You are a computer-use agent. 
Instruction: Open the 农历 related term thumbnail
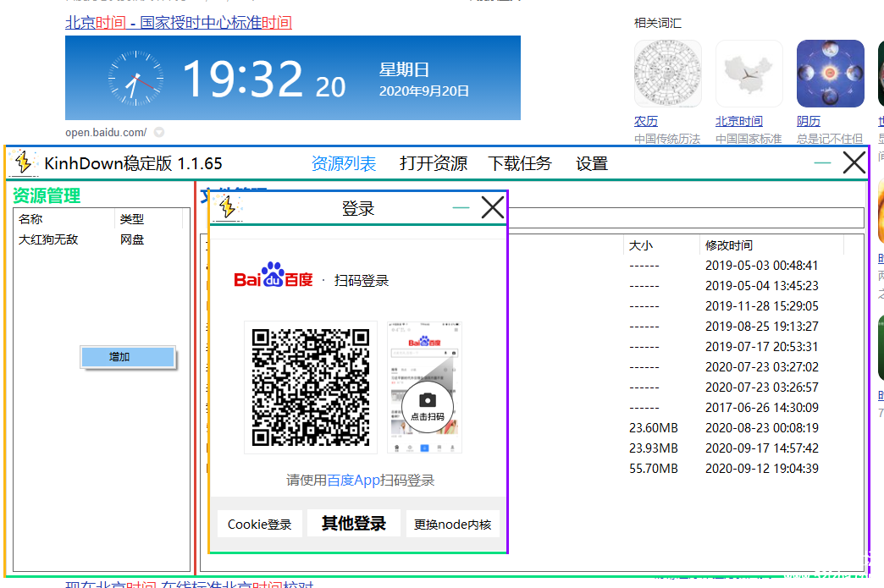(x=667, y=74)
